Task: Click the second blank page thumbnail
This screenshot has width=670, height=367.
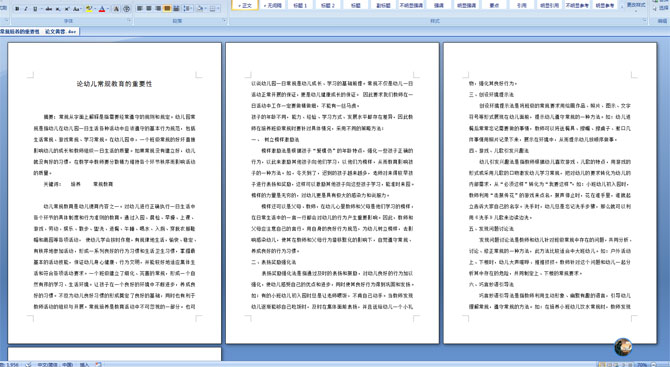Action: click(x=115, y=354)
